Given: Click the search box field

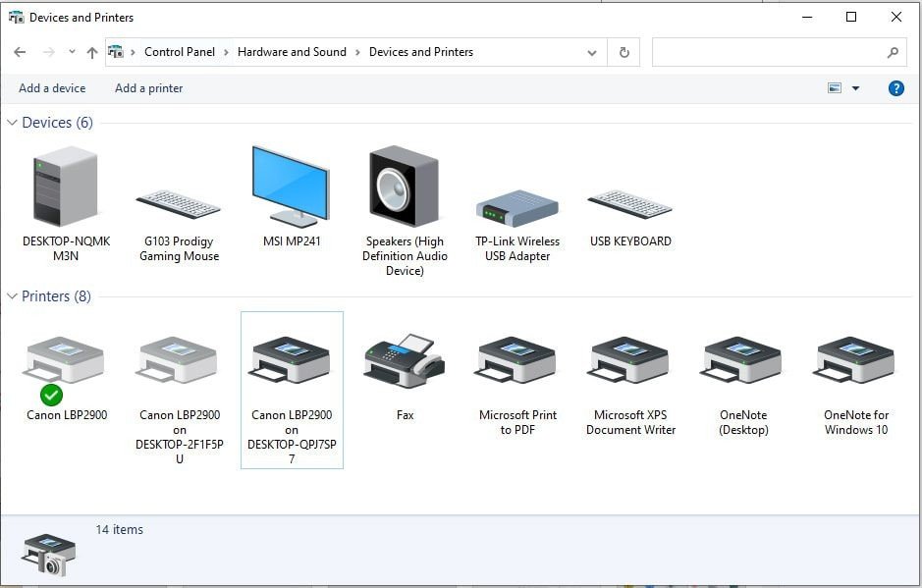Looking at the screenshot, I should pos(768,53).
